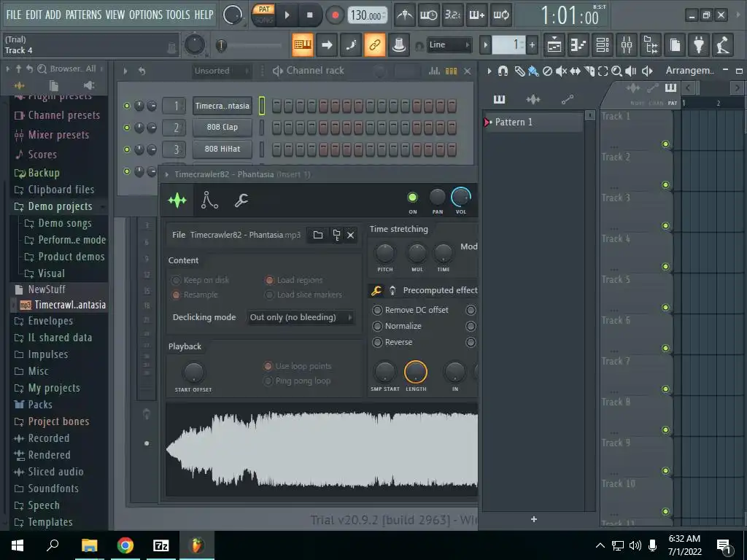Mute Track 5 in the Playlist

pyautogui.click(x=665, y=307)
